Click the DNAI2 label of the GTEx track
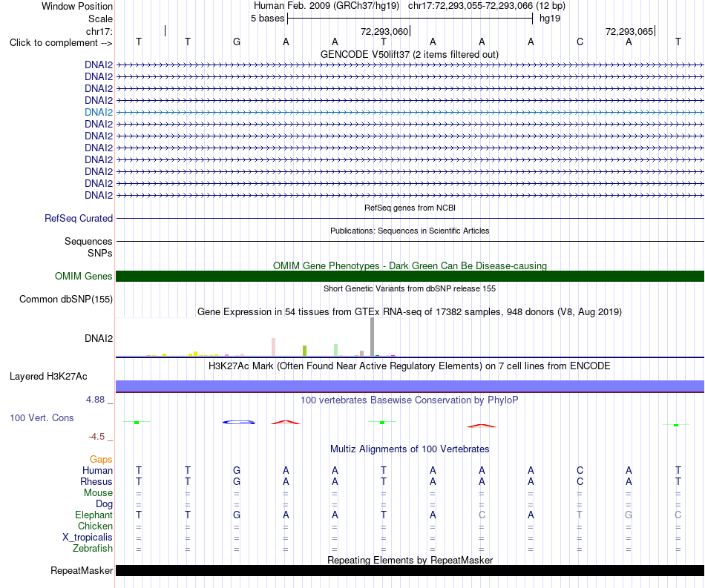This screenshot has width=705, height=588. coord(99,338)
